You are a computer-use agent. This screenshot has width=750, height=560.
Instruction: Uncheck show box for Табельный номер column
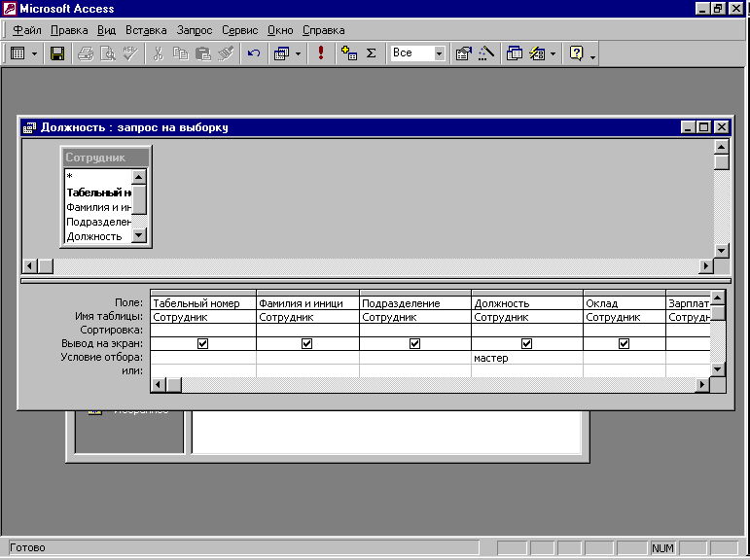(x=202, y=343)
